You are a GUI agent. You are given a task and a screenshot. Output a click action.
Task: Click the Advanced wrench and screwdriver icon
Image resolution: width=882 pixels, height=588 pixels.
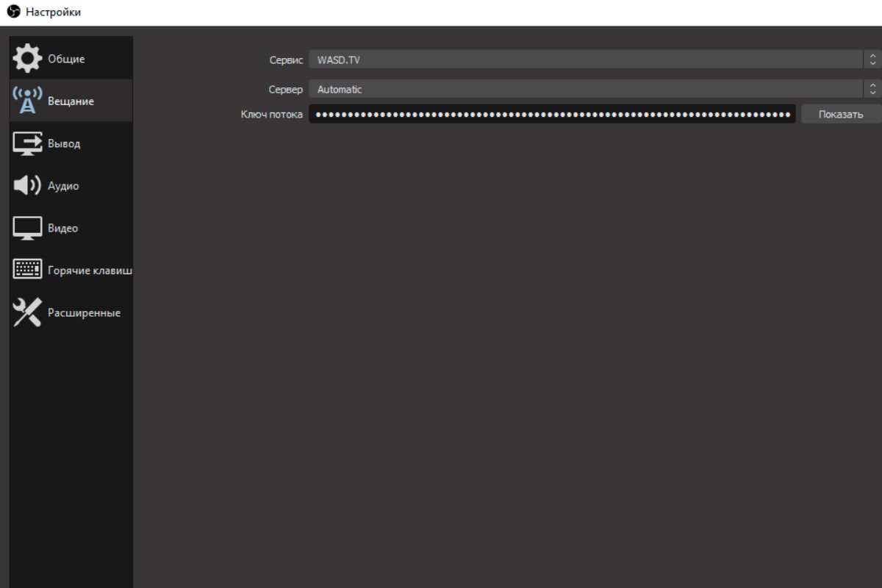(x=28, y=313)
